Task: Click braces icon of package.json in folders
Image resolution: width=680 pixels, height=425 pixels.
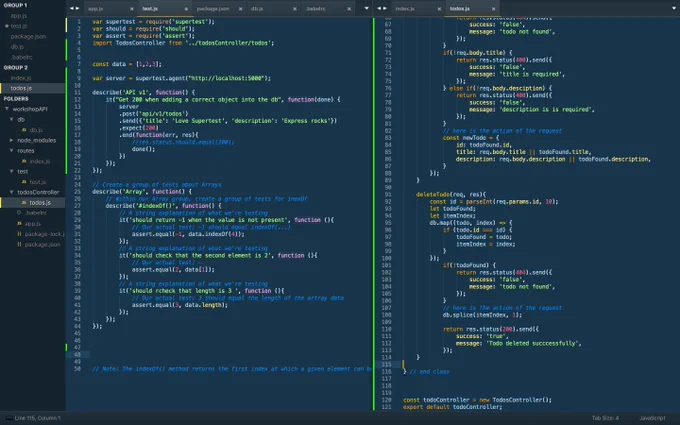Action: coord(19,244)
